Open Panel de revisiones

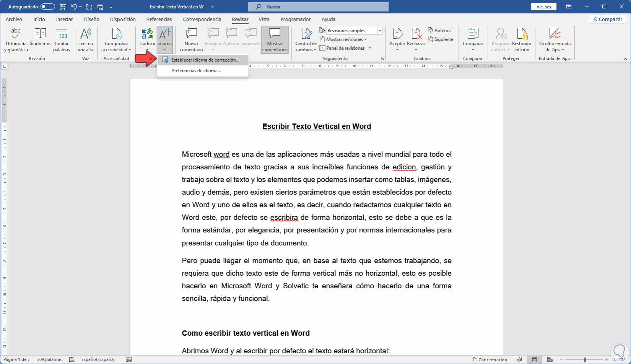click(x=342, y=48)
